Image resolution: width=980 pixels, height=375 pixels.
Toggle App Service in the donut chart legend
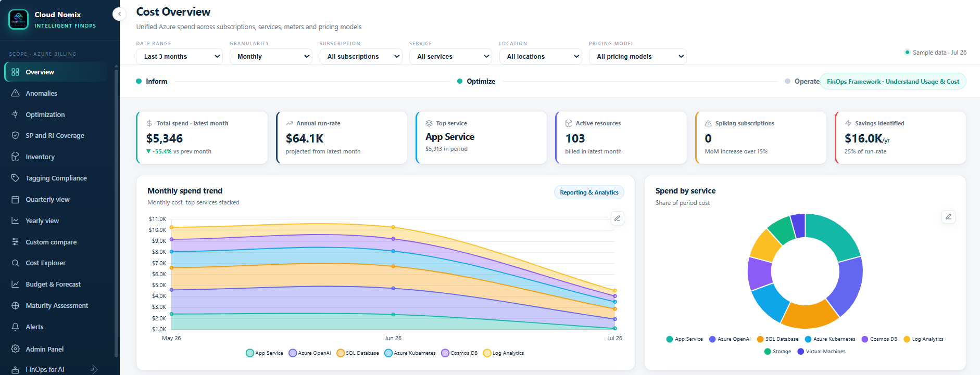pyautogui.click(x=684, y=339)
